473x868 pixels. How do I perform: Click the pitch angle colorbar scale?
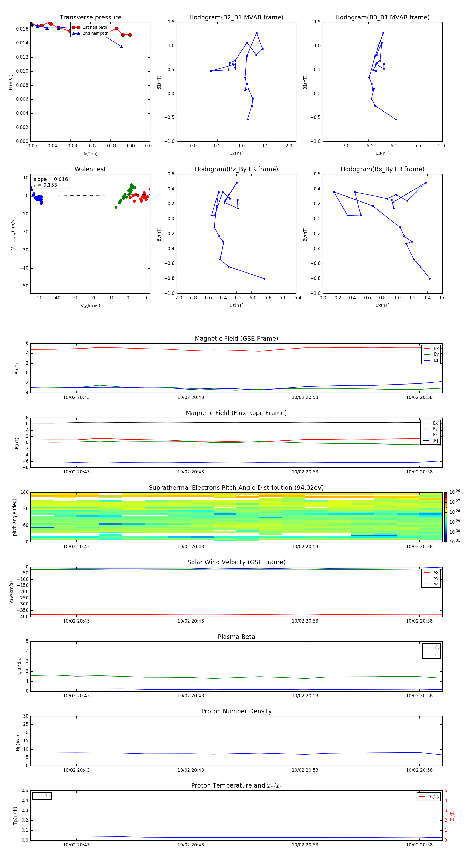click(x=446, y=517)
